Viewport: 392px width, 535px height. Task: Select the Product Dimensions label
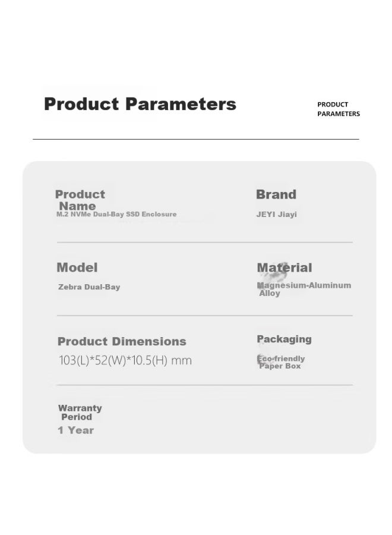pos(122,341)
